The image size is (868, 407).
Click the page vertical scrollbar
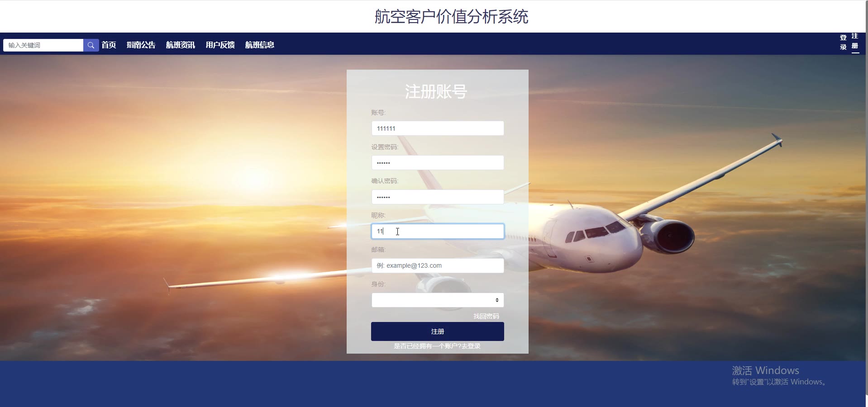867,203
